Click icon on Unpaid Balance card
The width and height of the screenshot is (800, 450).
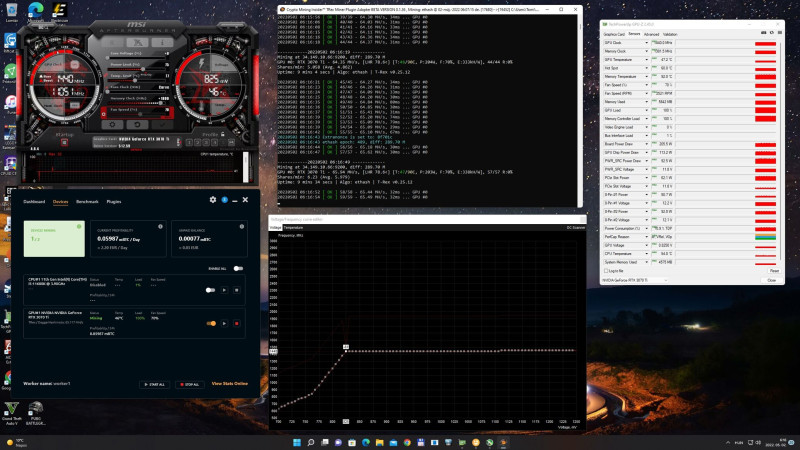(x=242, y=227)
